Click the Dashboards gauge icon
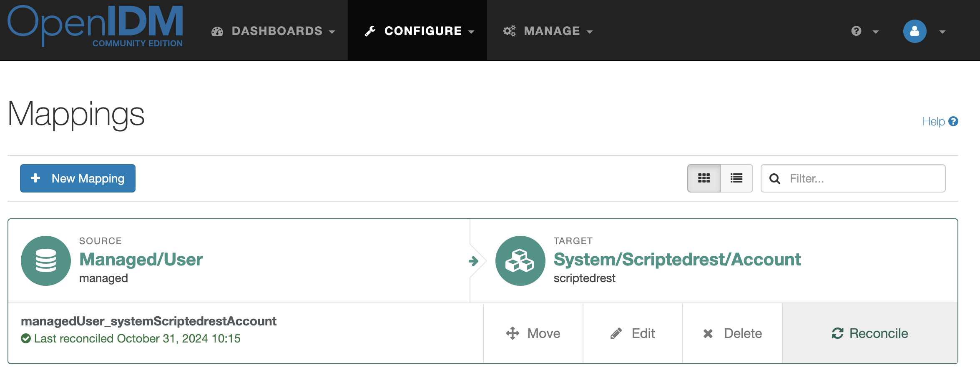Viewport: 980px width, 375px height. tap(217, 31)
